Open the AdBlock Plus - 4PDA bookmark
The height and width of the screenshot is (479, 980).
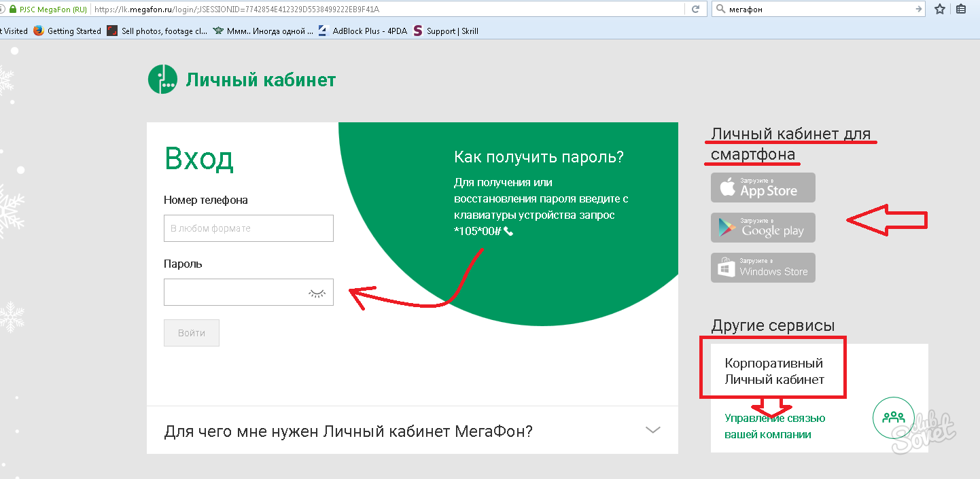tap(362, 31)
